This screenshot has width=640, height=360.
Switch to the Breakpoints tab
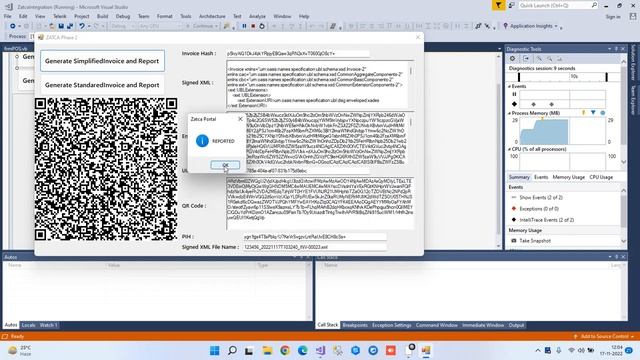pos(355,325)
